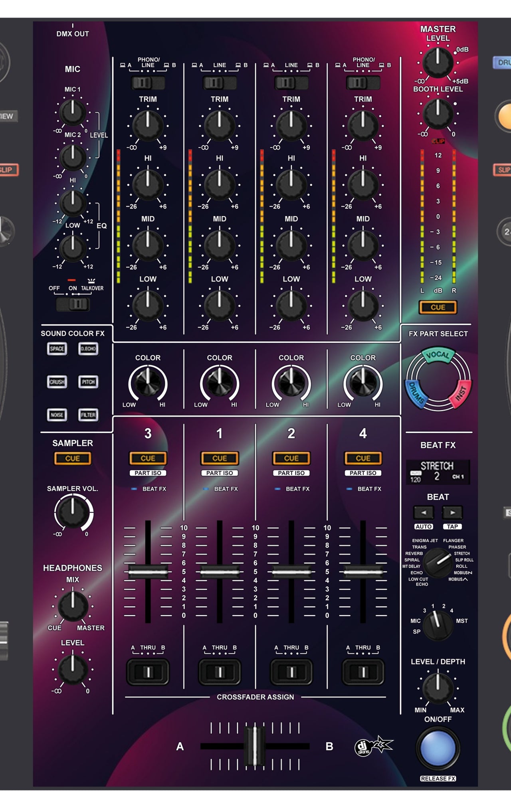Click channel 3 PART ISO button
Screen dimensions: 511x812
pos(148,473)
